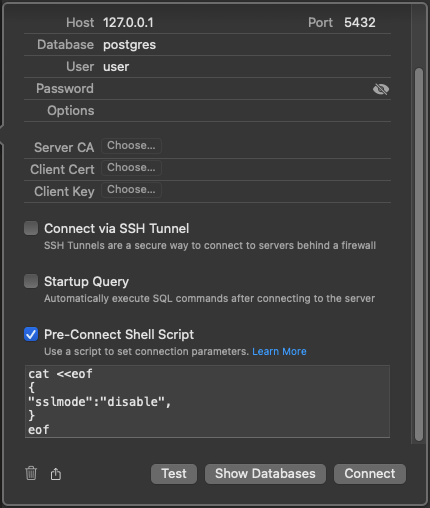
Task: Focus the Options input field
Action: (246, 111)
